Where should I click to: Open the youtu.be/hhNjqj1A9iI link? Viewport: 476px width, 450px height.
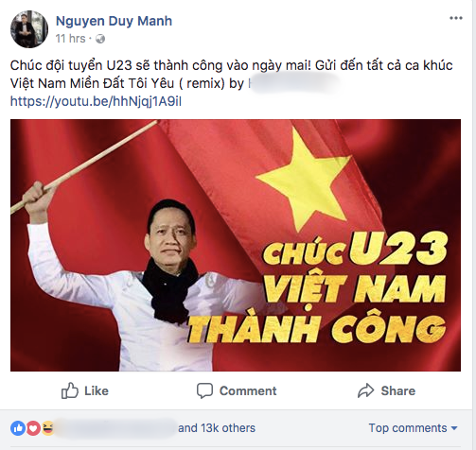(x=96, y=101)
